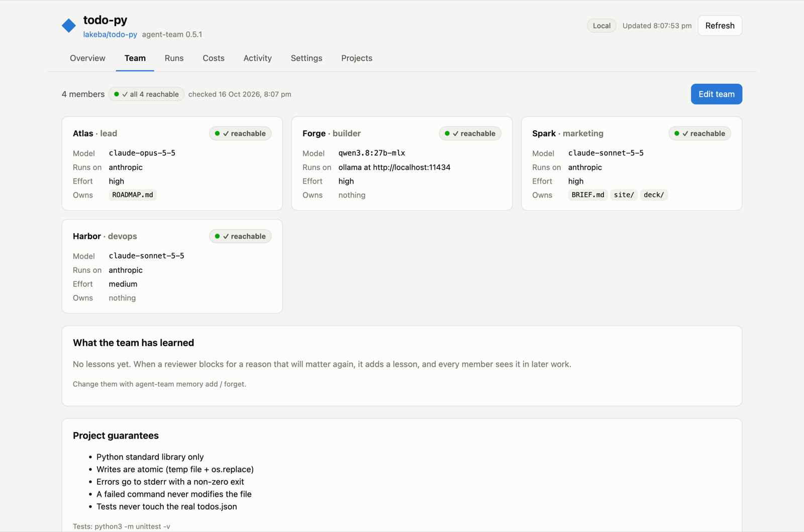
Task: Click the site/ owned path chip
Action: point(624,195)
